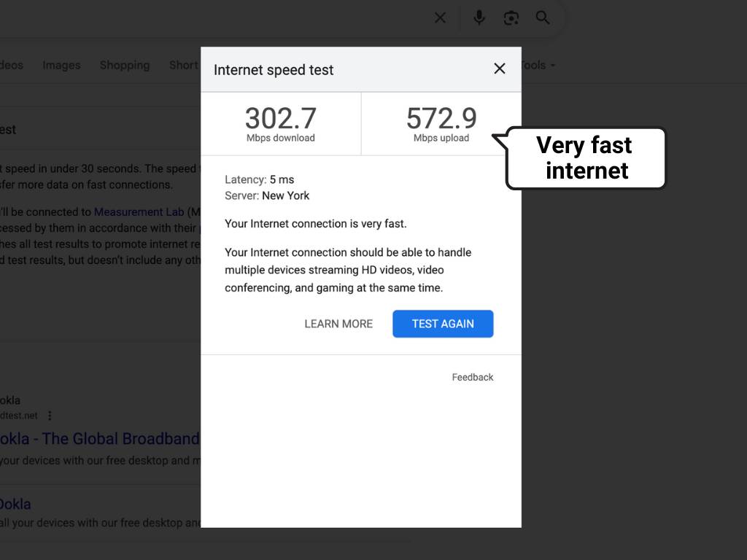Close the Internet speed test dialog

499,69
